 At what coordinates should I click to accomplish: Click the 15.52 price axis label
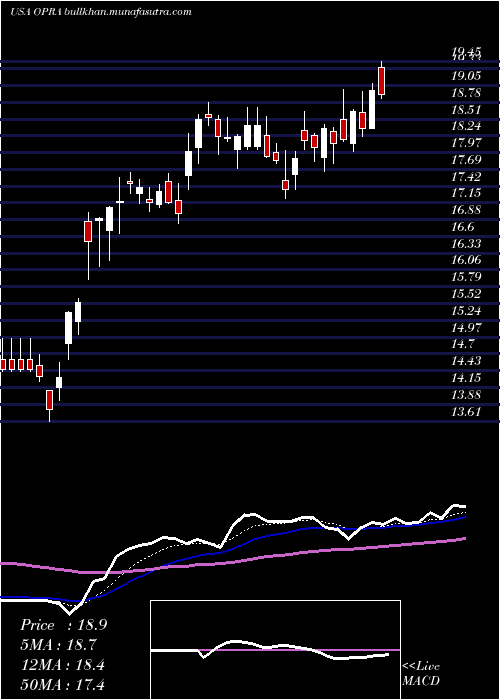pos(466,294)
